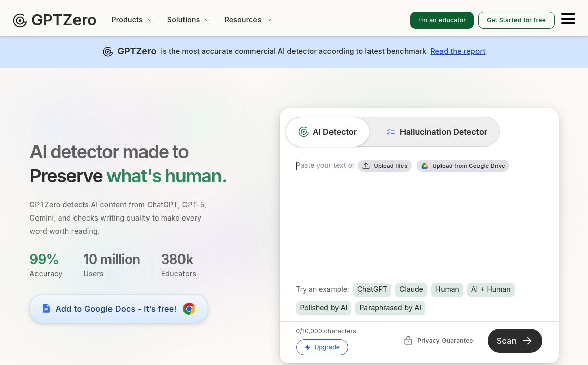Click the Google Drive icon
The height and width of the screenshot is (365, 588).
pos(425,166)
